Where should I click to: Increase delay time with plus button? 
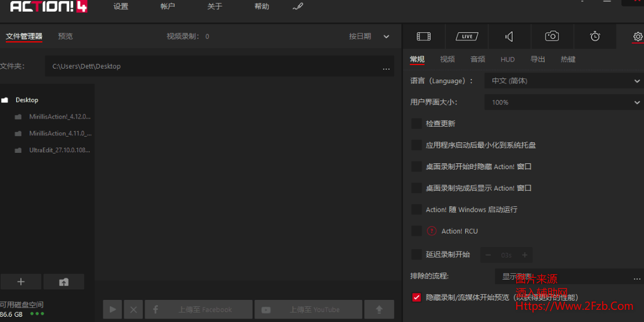pos(524,255)
